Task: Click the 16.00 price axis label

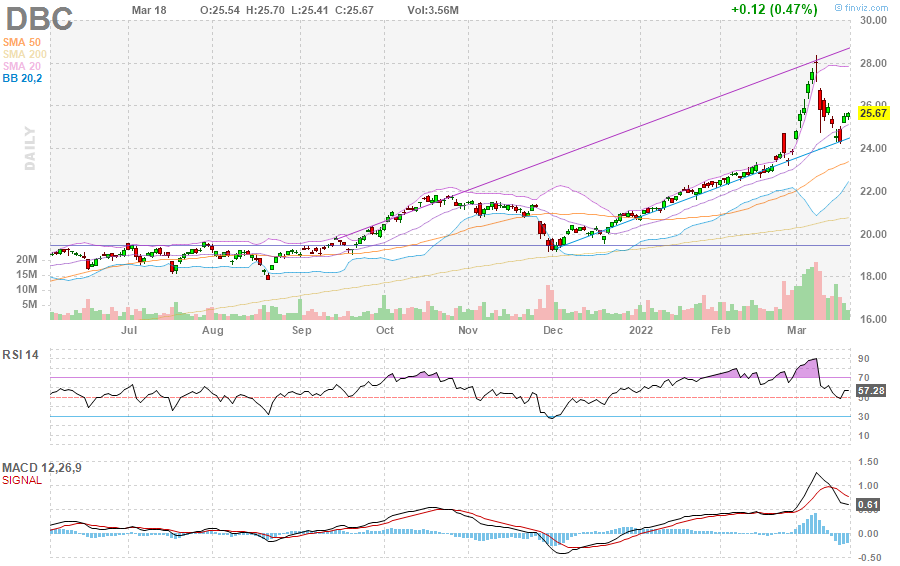Action: coord(873,319)
